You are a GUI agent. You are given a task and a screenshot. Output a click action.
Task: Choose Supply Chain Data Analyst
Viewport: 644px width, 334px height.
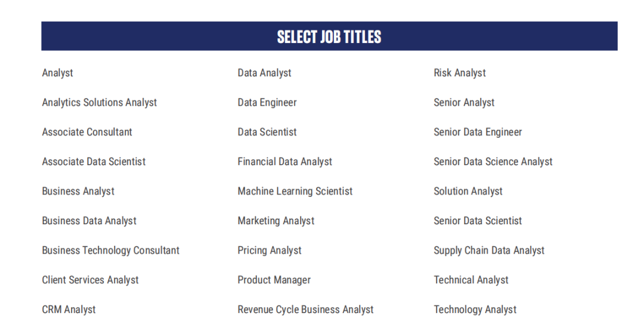[489, 250]
